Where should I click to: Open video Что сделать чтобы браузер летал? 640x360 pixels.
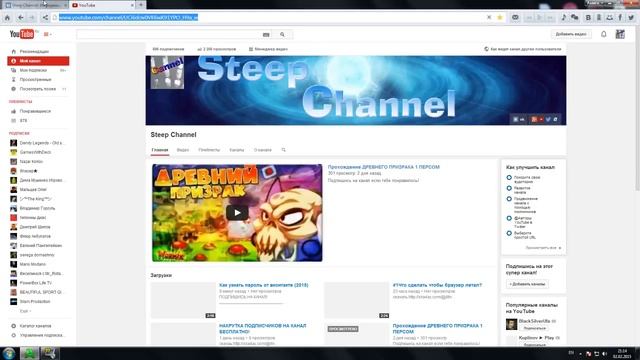click(437, 285)
